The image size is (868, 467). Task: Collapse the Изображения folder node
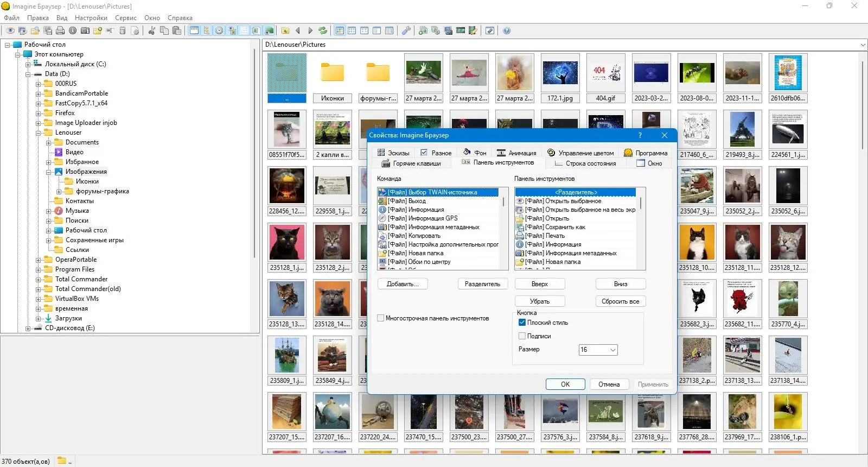49,172
